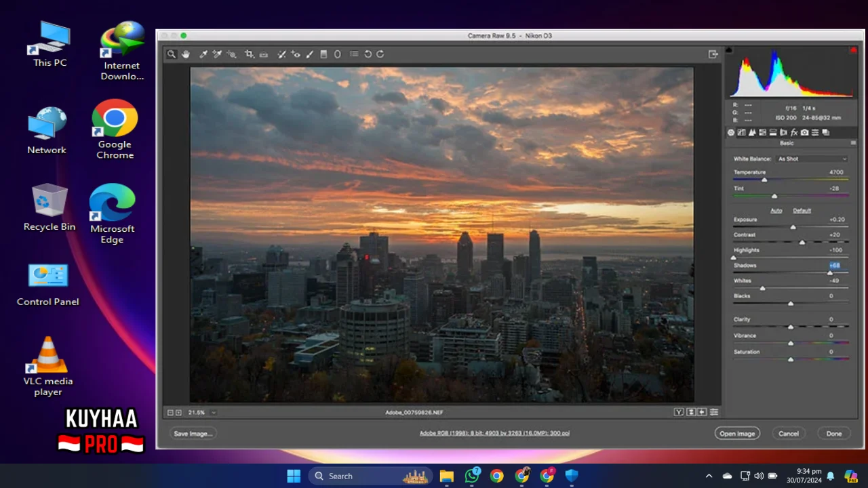Click the Temperature slider handle
Viewport: 868px width, 488px height.
point(764,180)
